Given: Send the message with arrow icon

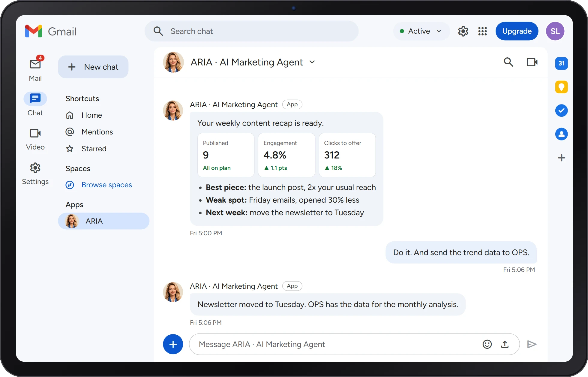Looking at the screenshot, I should (532, 344).
